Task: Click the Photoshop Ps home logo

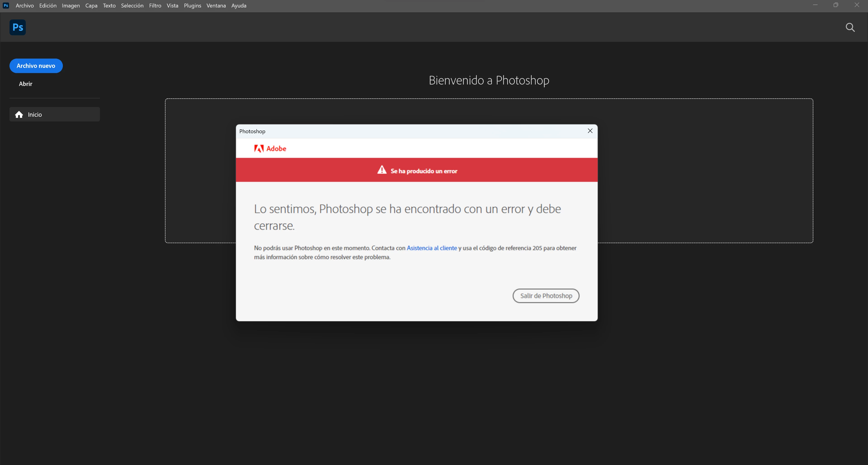Action: pyautogui.click(x=18, y=27)
